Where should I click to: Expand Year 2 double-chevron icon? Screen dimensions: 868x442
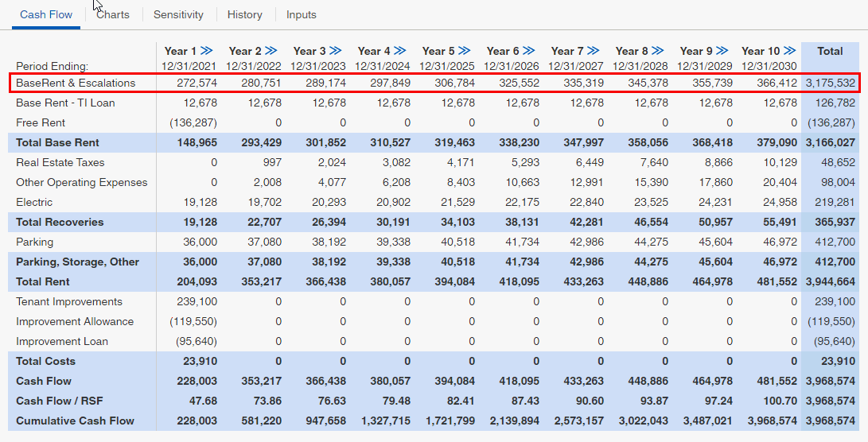[271, 51]
